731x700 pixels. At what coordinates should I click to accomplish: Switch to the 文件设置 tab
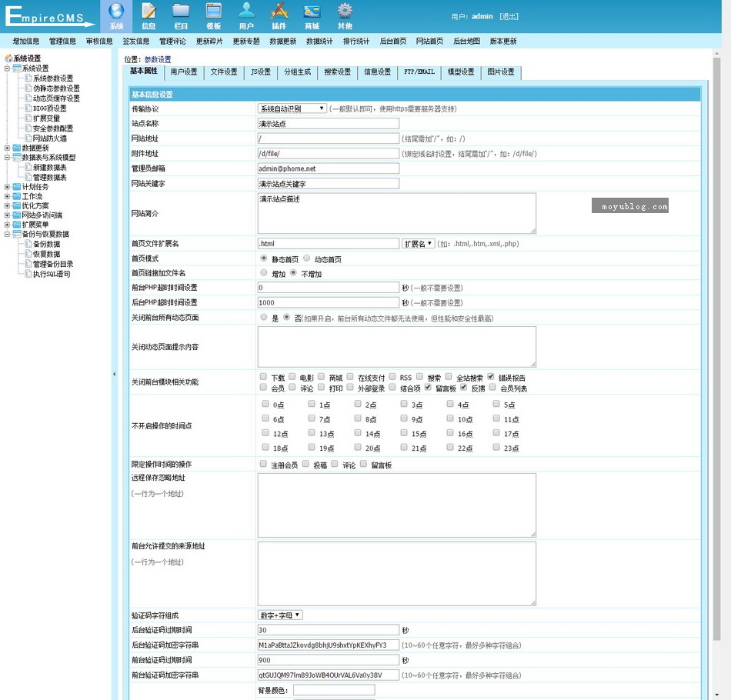(224, 72)
